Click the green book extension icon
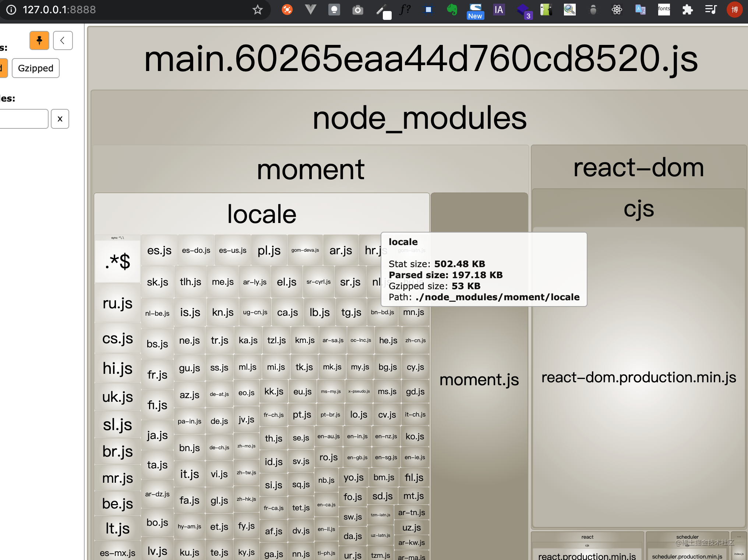Viewport: 748px width, 560px height. point(546,10)
